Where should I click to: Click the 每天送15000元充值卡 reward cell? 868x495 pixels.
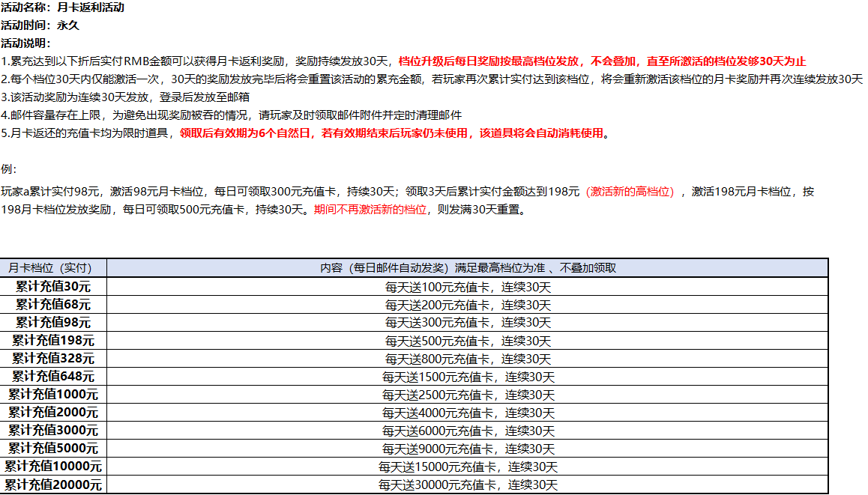point(468,467)
